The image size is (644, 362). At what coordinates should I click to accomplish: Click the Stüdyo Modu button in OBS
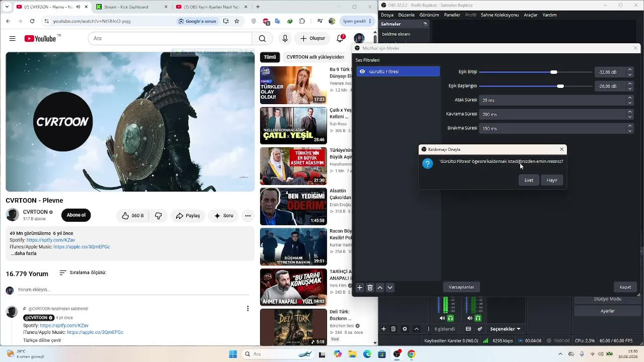pyautogui.click(x=607, y=299)
